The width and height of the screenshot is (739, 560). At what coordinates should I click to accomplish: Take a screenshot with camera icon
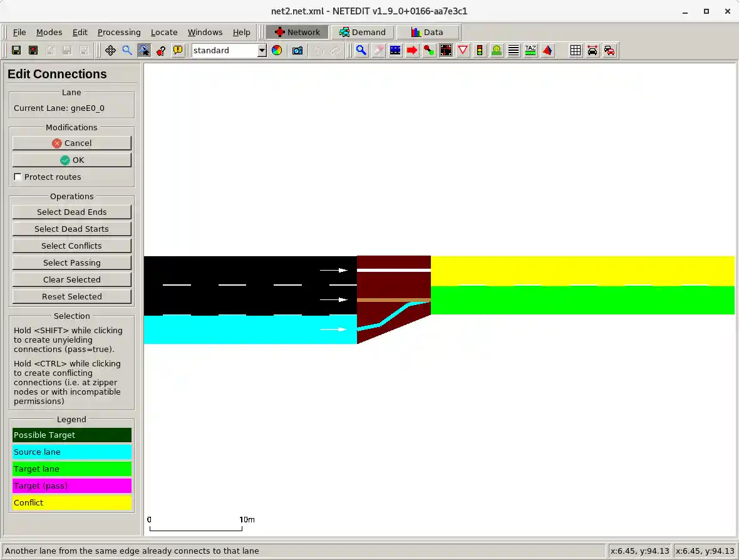[297, 51]
